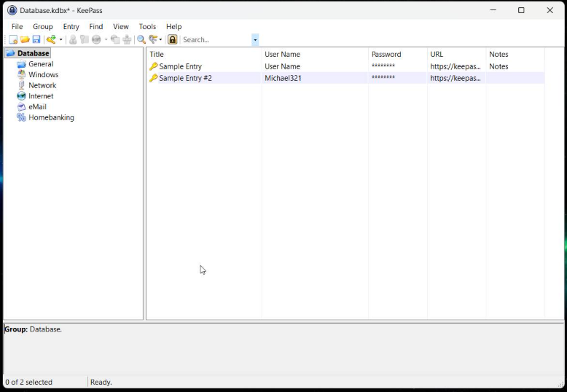Screen dimensions: 567x392
Task: Lock the workspace with the padlock icon
Action: (173, 39)
